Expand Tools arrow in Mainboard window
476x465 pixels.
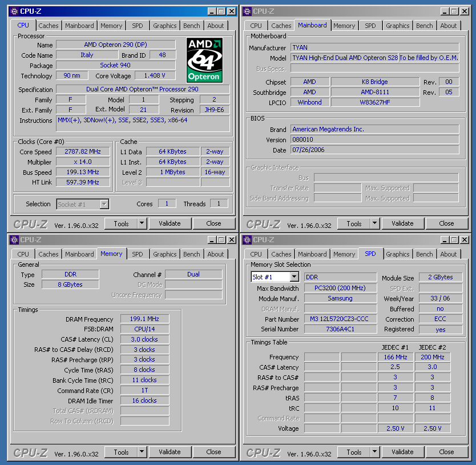click(x=374, y=223)
